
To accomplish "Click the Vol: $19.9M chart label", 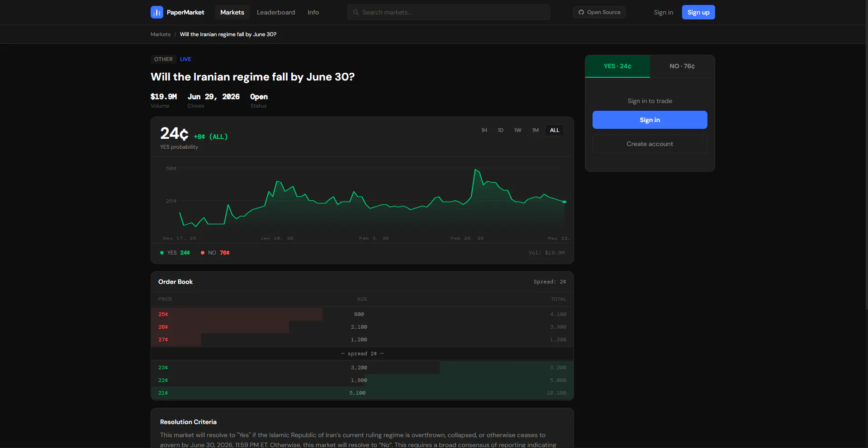I will (x=546, y=253).
